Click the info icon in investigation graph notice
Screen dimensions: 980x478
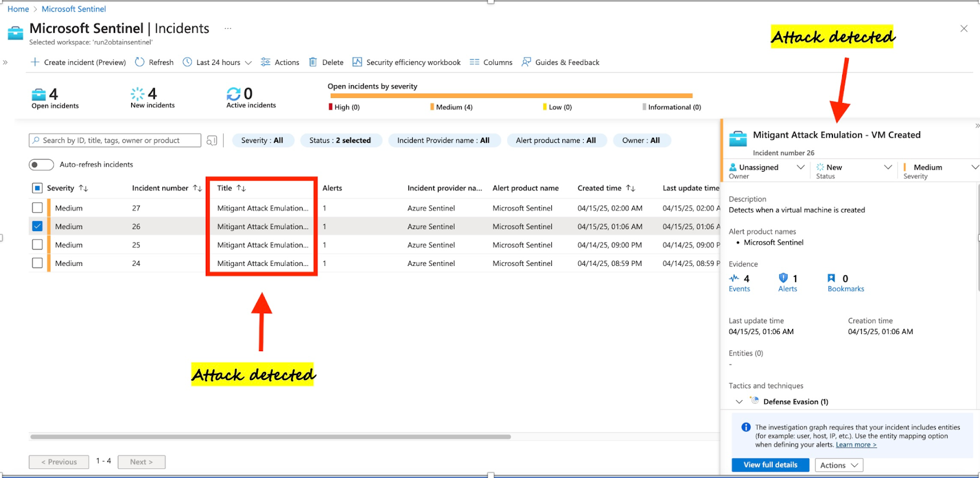(746, 427)
